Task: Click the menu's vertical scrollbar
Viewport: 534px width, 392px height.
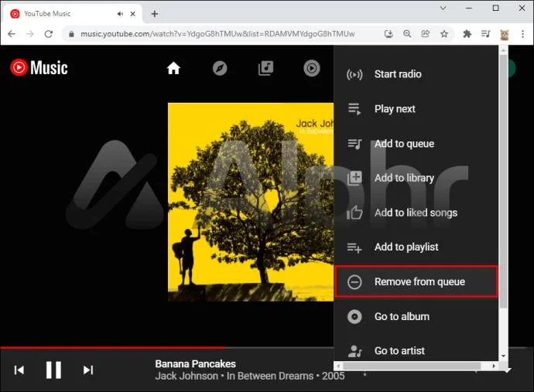Action: (x=503, y=180)
